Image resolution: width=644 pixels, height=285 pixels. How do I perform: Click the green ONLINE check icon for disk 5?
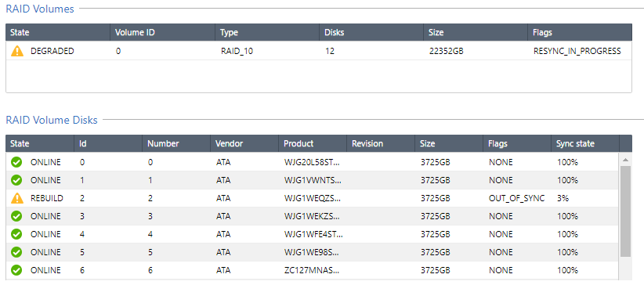[16, 252]
